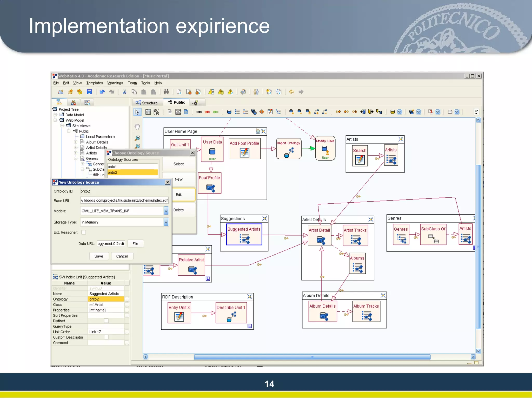Toggle the Distinct property checkbox
The width and height of the screenshot is (532, 399).
(x=106, y=321)
